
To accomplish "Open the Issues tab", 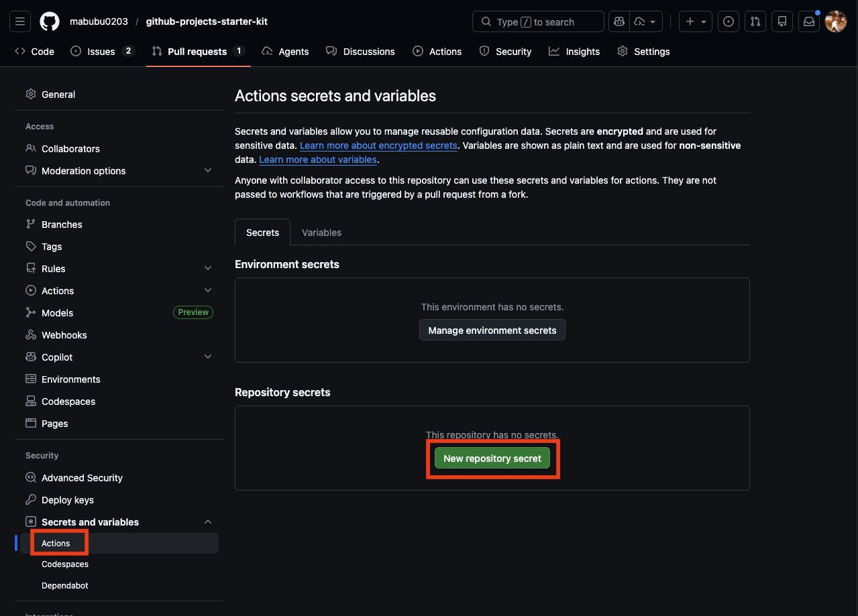I will coord(103,52).
